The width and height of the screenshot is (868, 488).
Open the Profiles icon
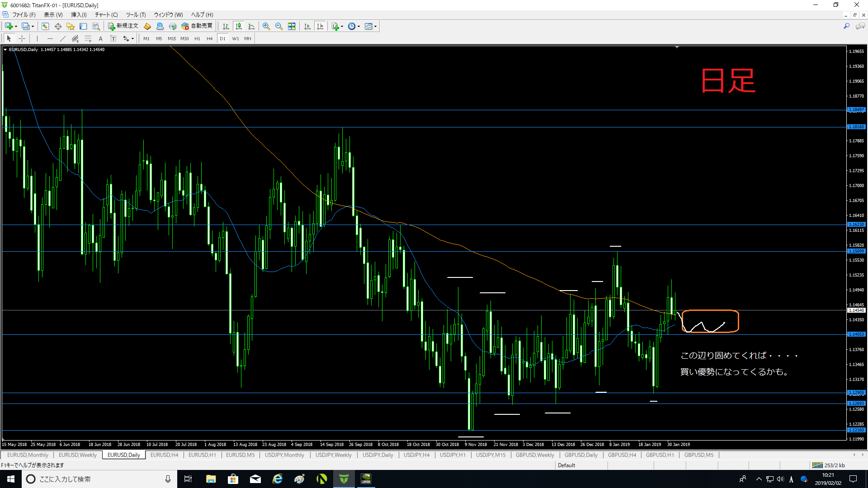pos(25,26)
